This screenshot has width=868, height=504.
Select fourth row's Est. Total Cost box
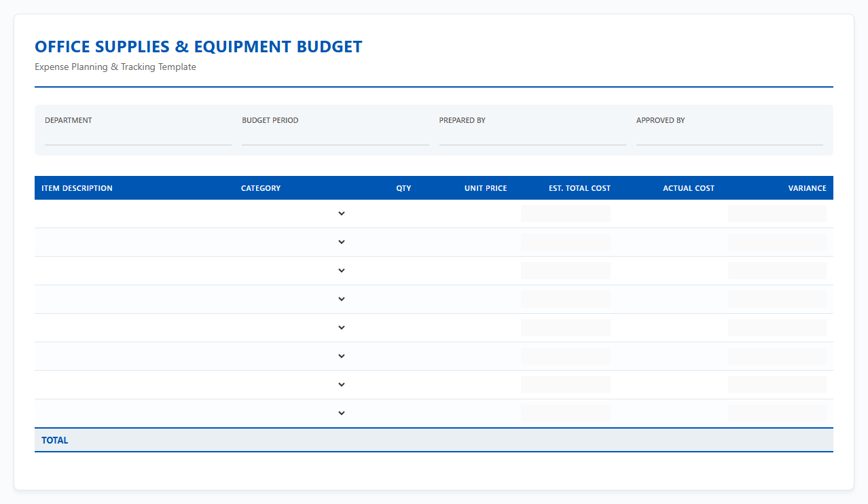pos(566,299)
